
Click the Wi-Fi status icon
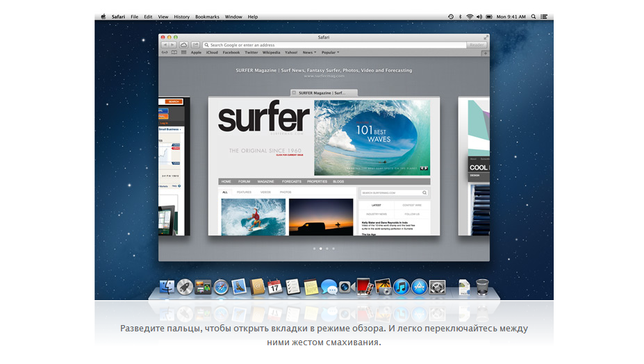pos(470,17)
